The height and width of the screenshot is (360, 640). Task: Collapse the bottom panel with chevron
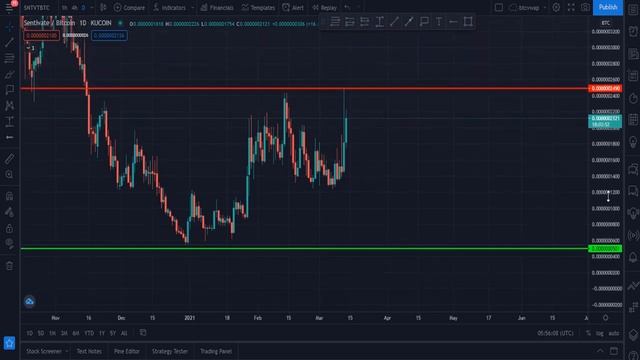[x=600, y=351]
